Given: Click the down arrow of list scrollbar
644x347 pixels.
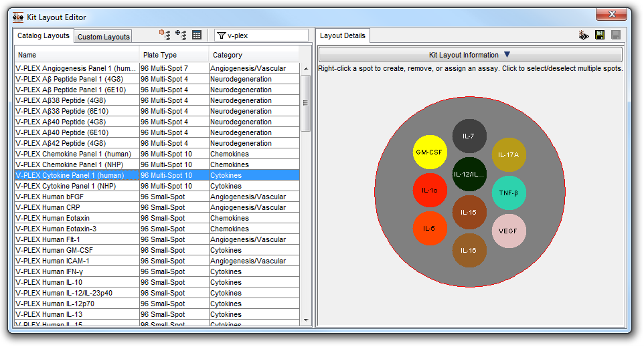Looking at the screenshot, I should (306, 320).
